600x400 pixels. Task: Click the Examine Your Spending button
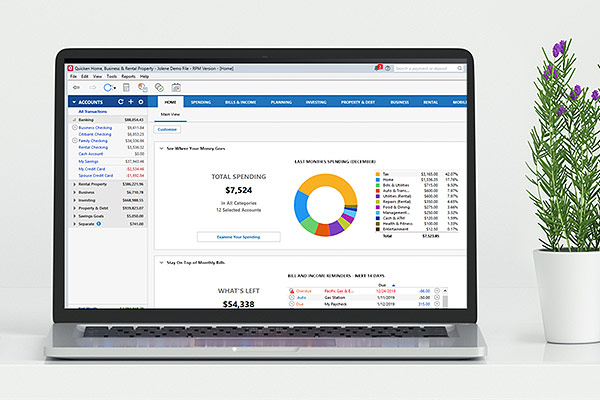(238, 237)
